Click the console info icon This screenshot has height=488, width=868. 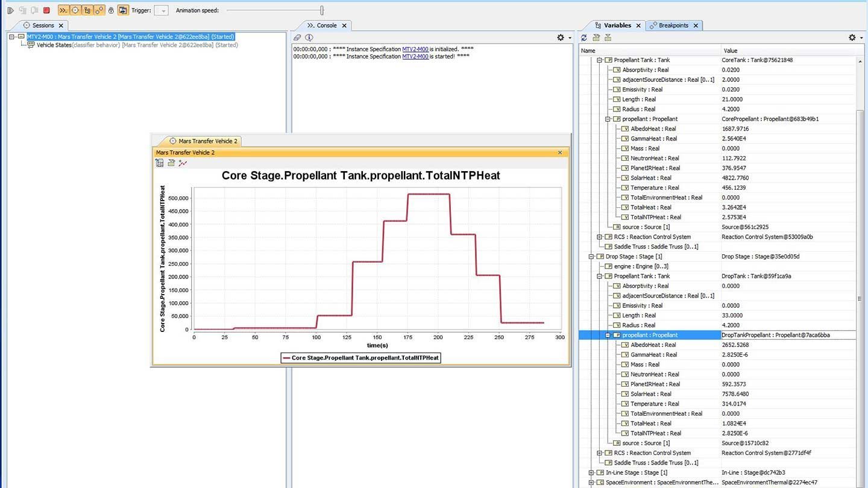(x=309, y=37)
